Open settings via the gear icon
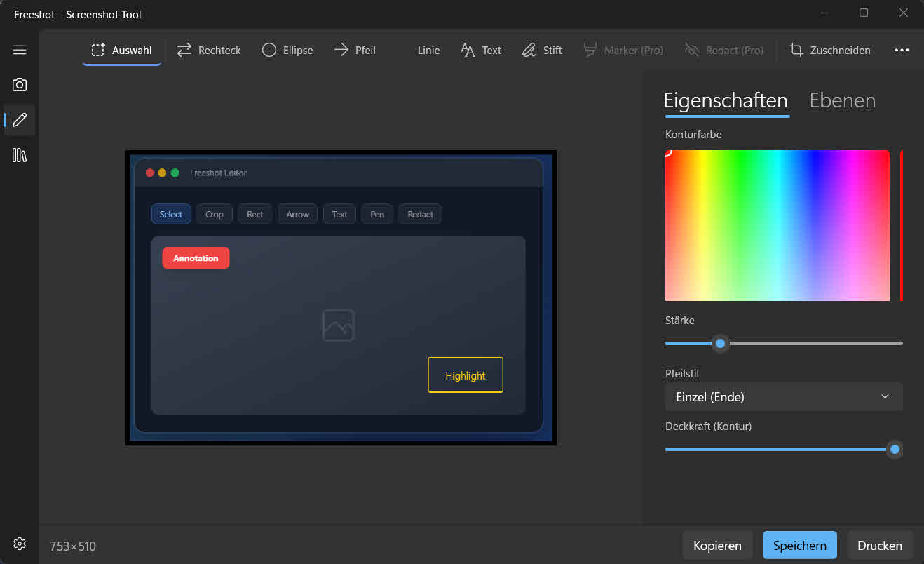Screen dimensions: 924x564 20,544
